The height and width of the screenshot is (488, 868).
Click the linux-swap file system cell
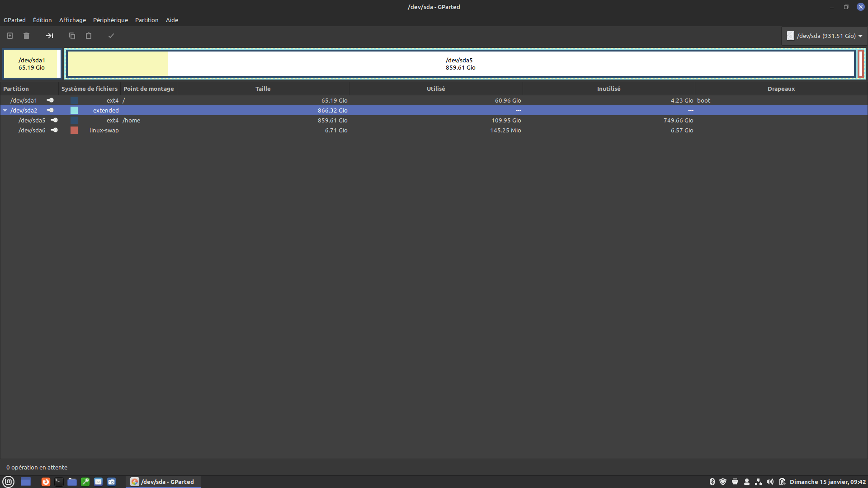(x=104, y=130)
